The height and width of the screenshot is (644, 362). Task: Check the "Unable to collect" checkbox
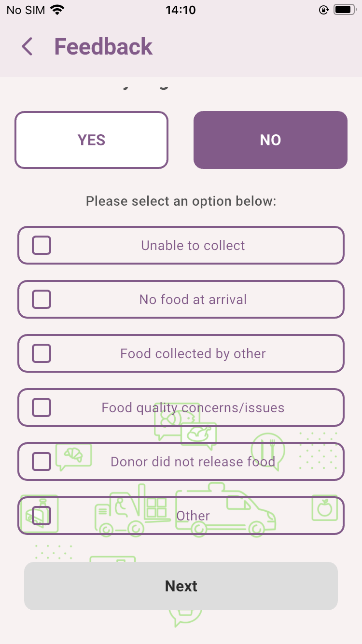coord(42,245)
